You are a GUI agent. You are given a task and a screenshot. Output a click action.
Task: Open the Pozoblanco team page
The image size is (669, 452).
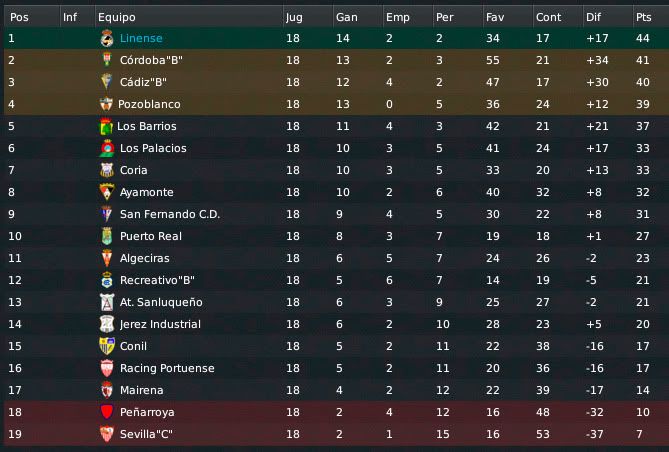point(149,104)
